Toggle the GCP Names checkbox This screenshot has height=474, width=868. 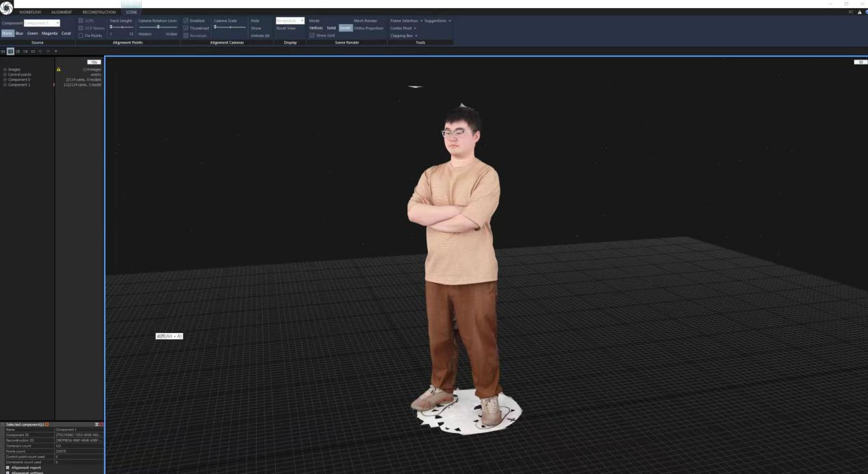[81, 28]
